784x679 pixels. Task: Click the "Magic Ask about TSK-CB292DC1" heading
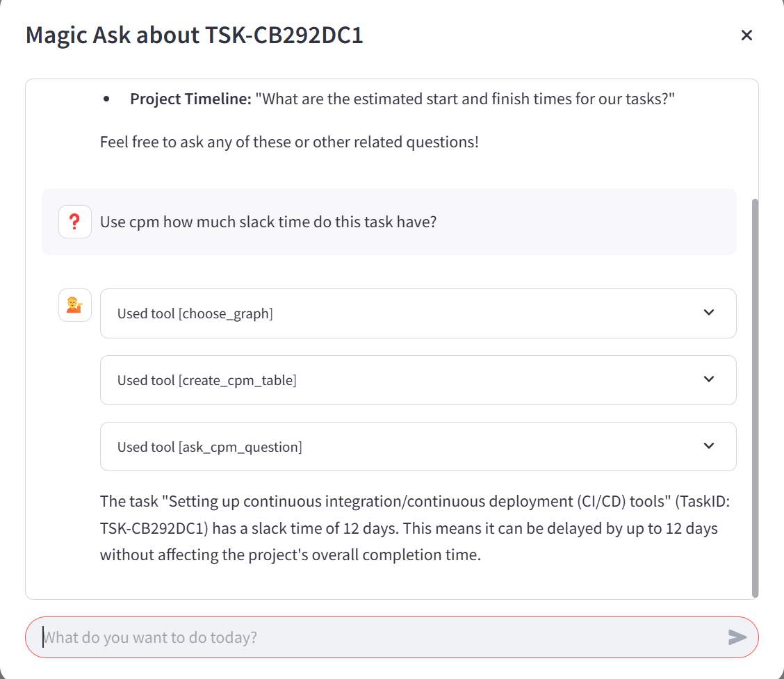[195, 35]
